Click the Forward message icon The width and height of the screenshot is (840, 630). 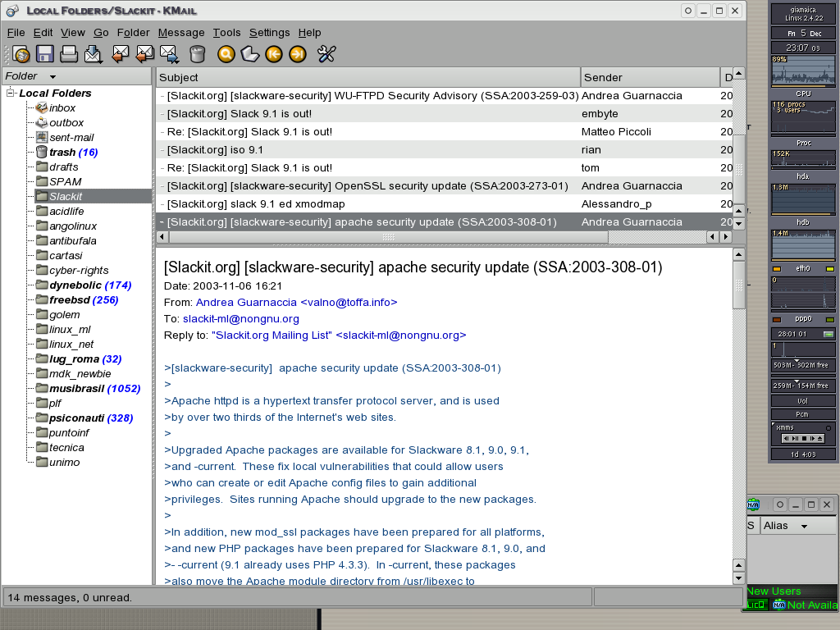[x=169, y=54]
